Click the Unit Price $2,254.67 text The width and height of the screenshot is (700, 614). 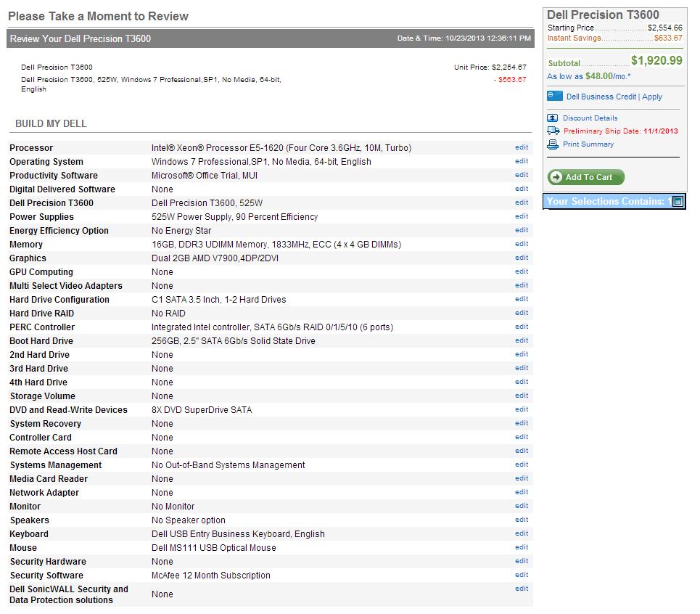(x=490, y=67)
